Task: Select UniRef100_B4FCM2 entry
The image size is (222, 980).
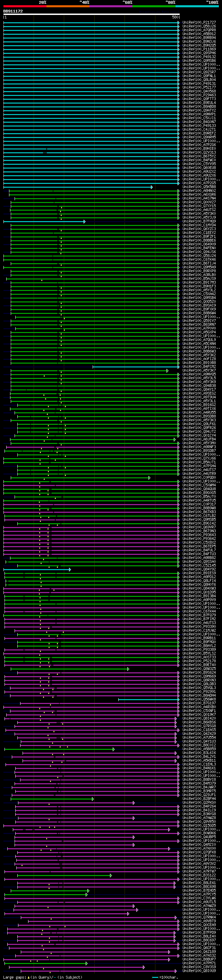Action: click(x=199, y=367)
